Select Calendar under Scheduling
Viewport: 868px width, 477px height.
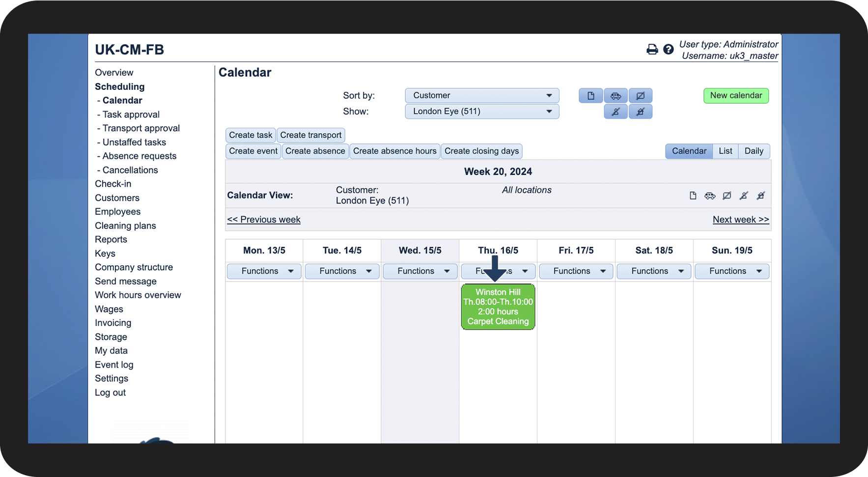coord(122,100)
